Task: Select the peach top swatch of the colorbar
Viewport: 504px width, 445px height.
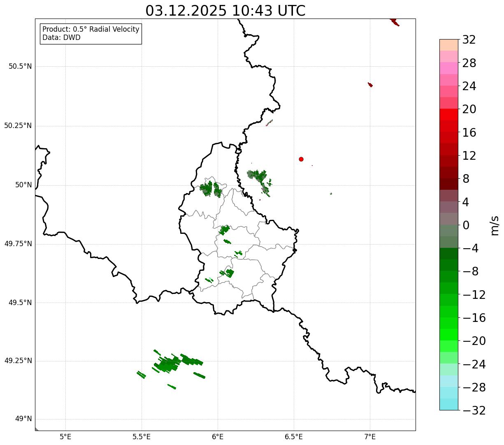Action: click(449, 45)
